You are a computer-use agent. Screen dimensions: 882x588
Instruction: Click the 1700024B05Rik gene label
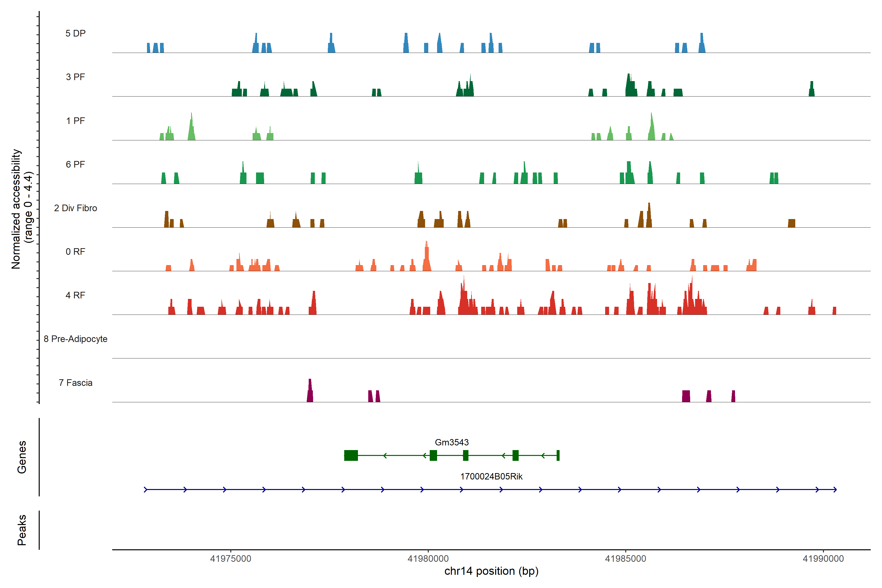pos(491,476)
